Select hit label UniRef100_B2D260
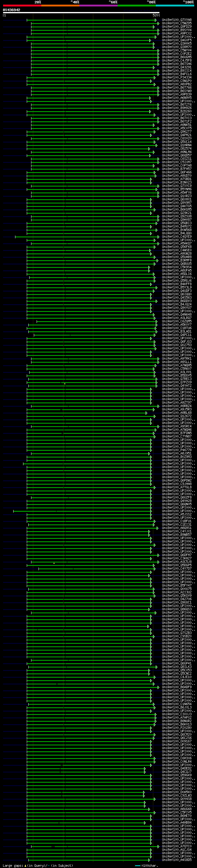197x868 pixels. pos(177,111)
